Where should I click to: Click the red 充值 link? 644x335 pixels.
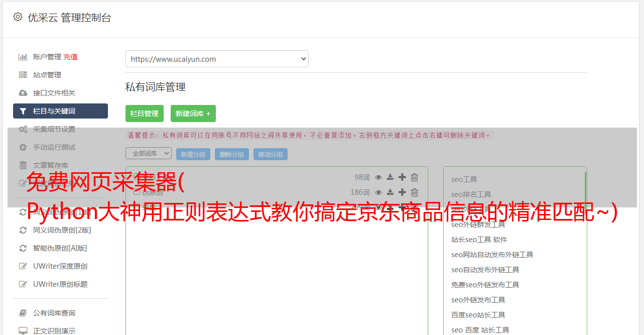click(70, 57)
